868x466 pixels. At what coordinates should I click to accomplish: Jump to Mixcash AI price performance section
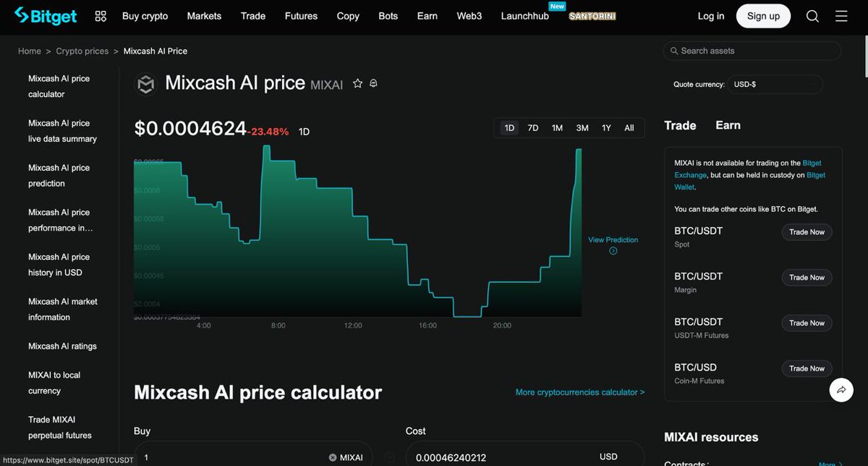(x=61, y=220)
